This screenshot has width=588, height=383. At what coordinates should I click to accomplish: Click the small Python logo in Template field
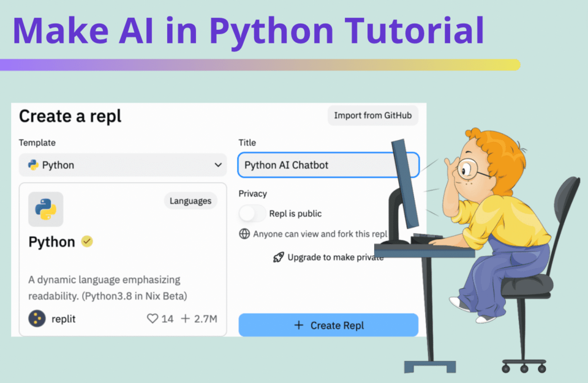pos(33,165)
